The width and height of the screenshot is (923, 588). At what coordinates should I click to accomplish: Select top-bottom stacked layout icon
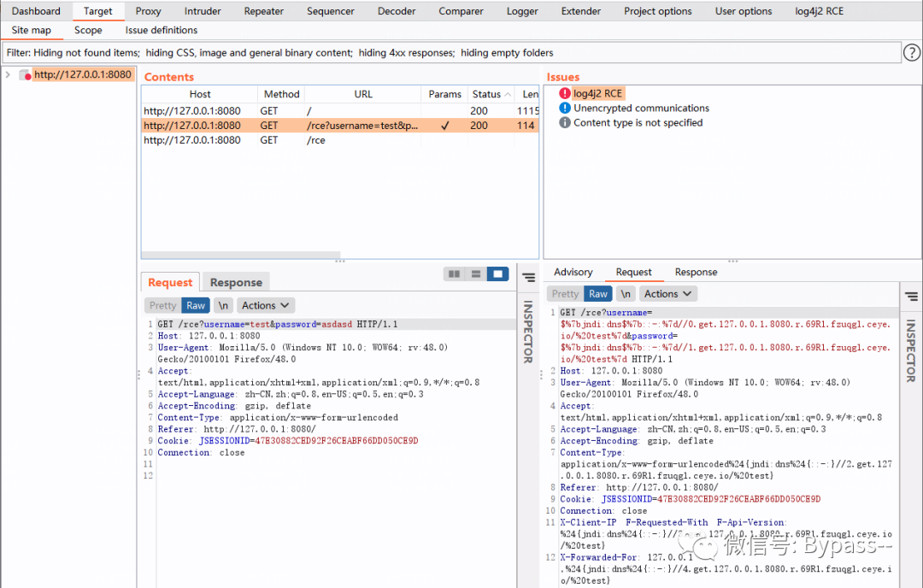pyautogui.click(x=476, y=273)
